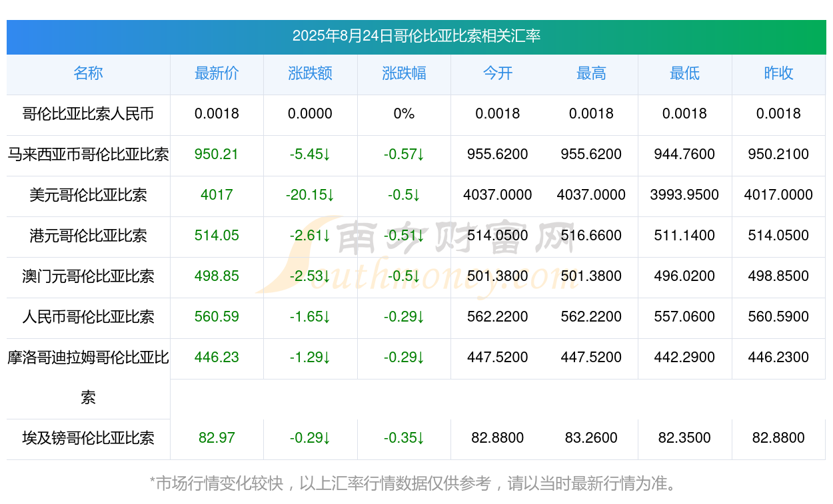The width and height of the screenshot is (833, 504).
Task: Click the latest price 950.21
Action: [x=217, y=154]
